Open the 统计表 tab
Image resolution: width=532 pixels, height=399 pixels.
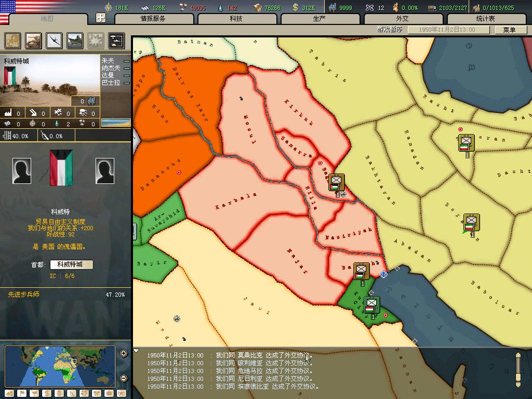[x=486, y=19]
